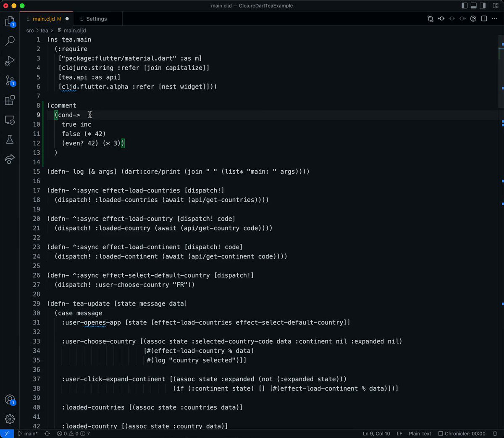Click the previous revision commit icon
This screenshot has height=438, width=504.
coord(441,19)
